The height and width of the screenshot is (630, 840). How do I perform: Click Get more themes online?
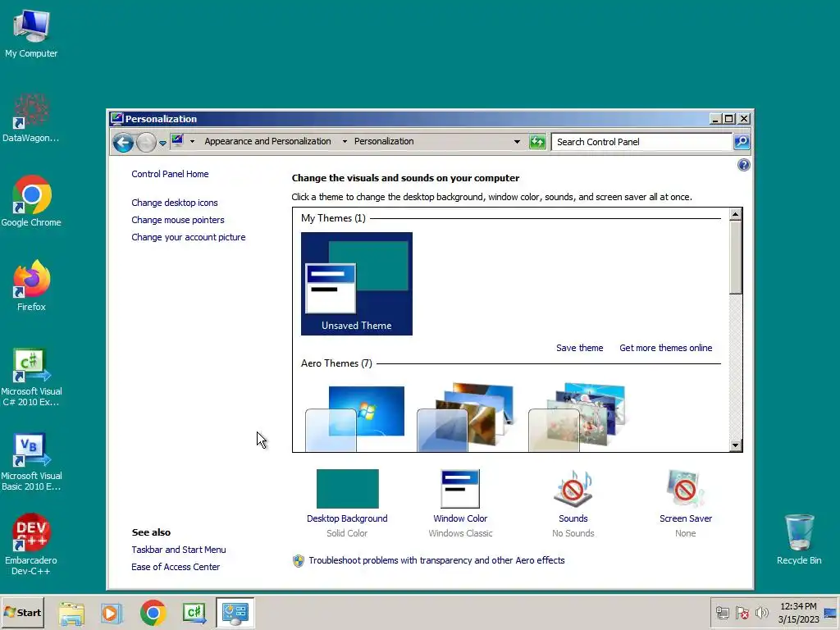pos(666,348)
